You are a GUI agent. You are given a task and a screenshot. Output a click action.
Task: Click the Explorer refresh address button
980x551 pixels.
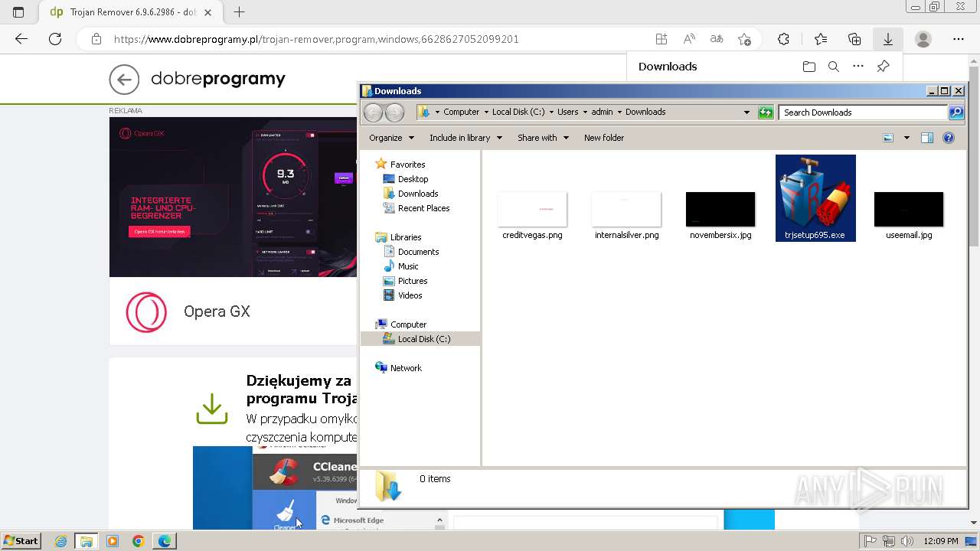(x=766, y=112)
